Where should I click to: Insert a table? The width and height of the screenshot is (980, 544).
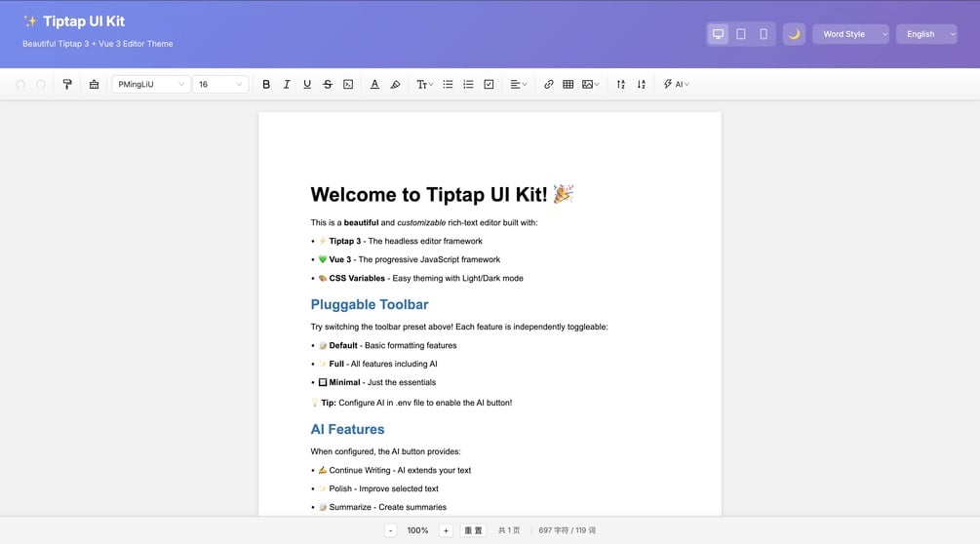(x=568, y=84)
